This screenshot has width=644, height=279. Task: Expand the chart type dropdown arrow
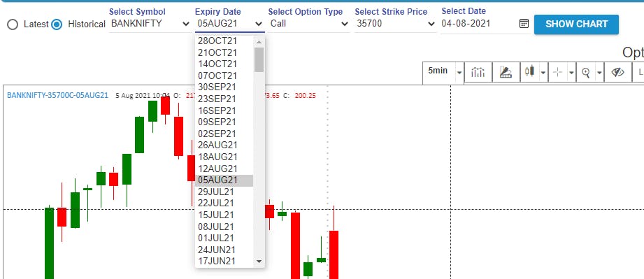tap(543, 73)
